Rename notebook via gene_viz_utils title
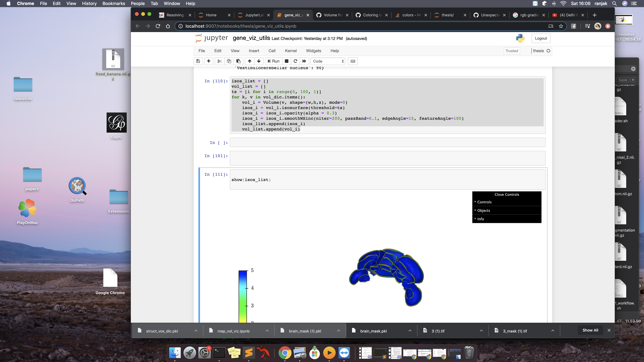This screenshot has width=644, height=362. (251, 38)
